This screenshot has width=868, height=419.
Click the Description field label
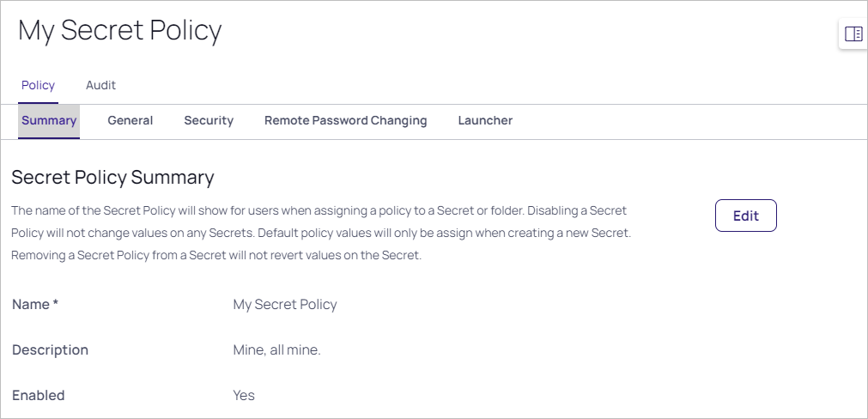click(51, 349)
